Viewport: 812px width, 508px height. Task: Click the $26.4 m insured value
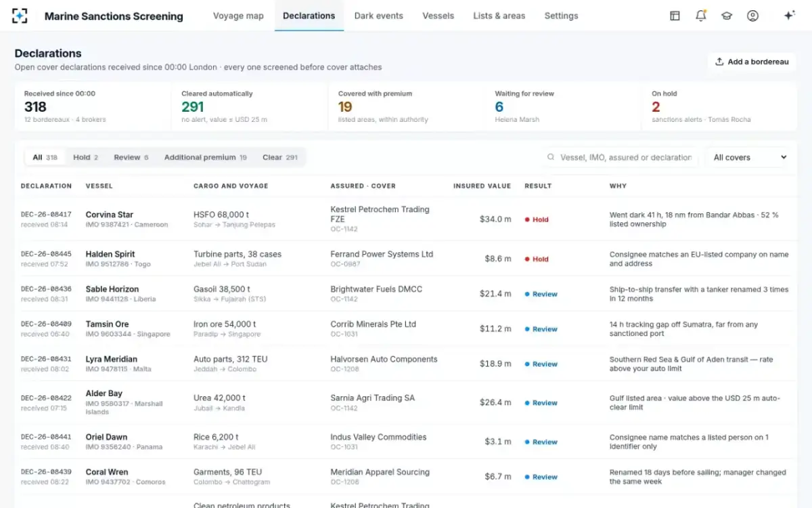[x=495, y=402]
